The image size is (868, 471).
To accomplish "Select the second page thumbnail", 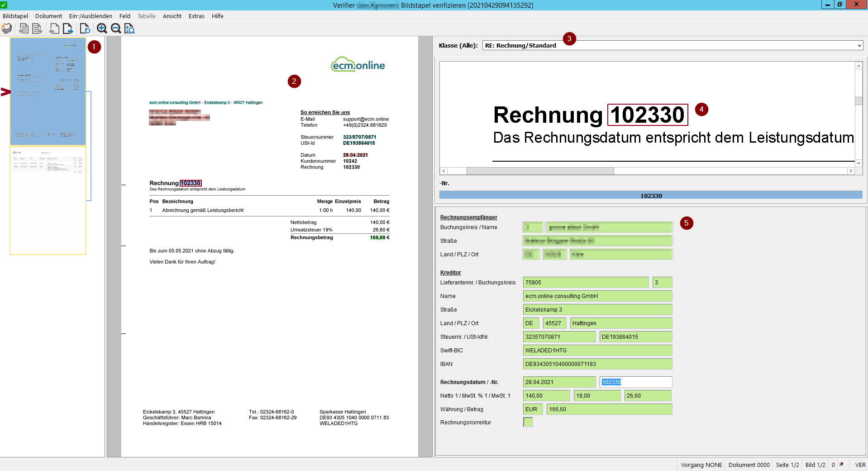I will tap(48, 201).
